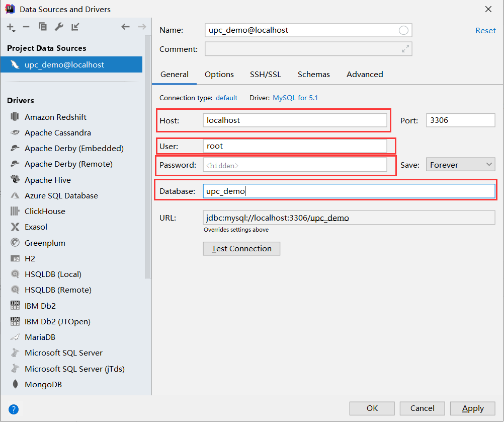Go forward using the right arrow
The image size is (504, 422).
click(x=142, y=27)
